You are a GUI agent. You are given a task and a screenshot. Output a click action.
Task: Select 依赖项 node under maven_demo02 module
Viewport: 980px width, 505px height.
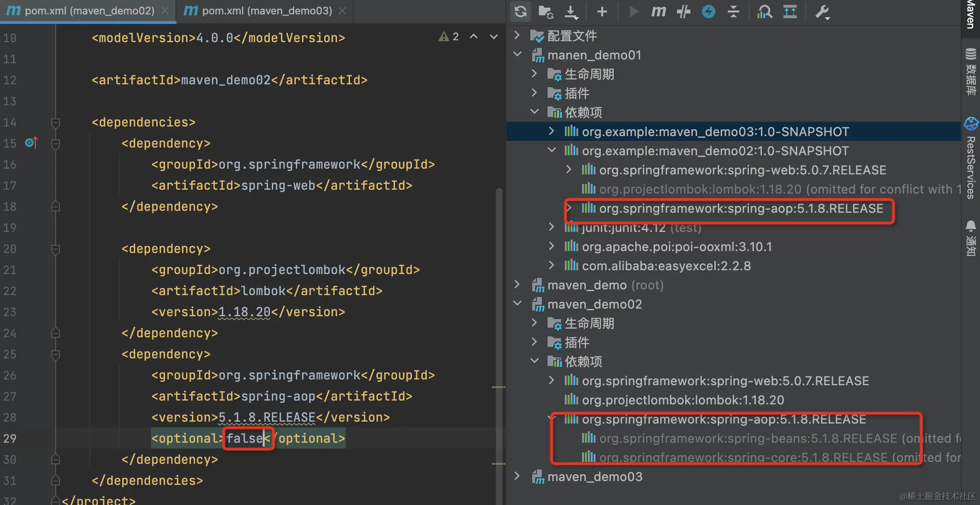pos(734,362)
